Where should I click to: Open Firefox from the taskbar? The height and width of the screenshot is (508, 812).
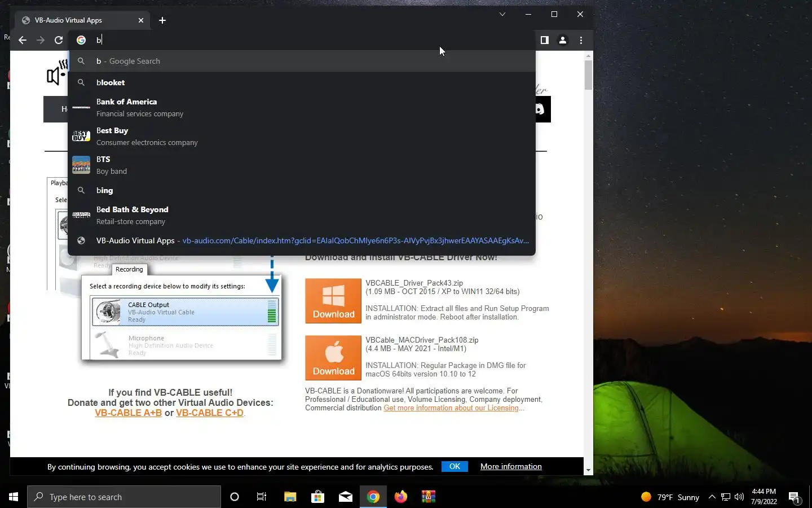pyautogui.click(x=400, y=497)
